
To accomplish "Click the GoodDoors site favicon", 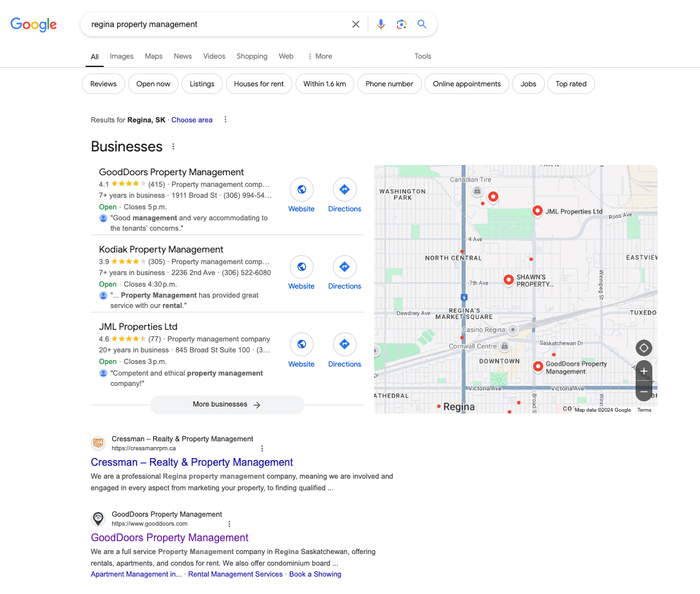I will [99, 519].
